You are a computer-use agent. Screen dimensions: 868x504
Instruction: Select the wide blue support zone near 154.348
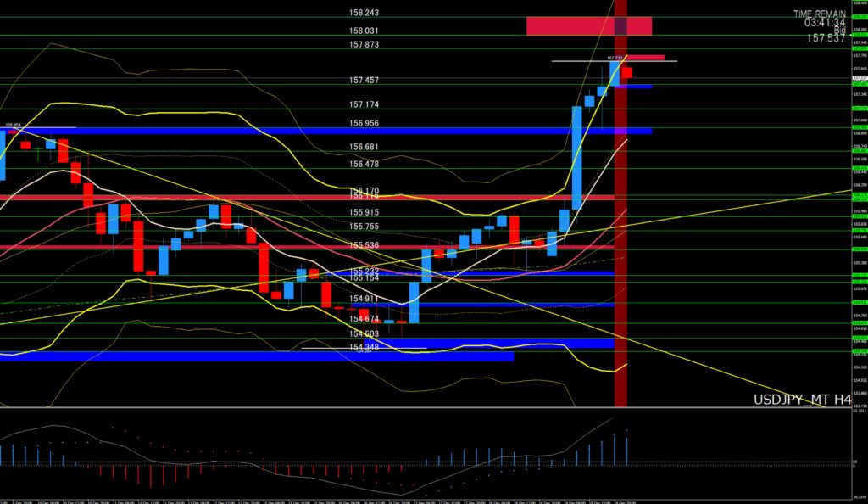point(254,356)
